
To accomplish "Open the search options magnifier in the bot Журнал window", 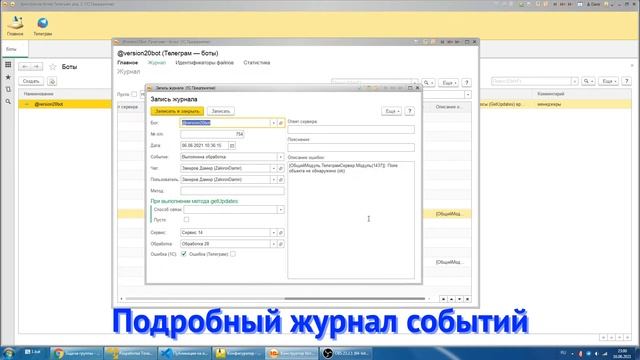I will tap(428, 83).
